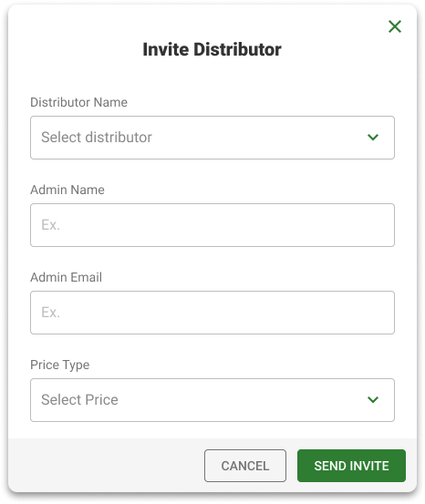The image size is (425, 504).
Task: Click the Price Type label
Action: (x=60, y=365)
